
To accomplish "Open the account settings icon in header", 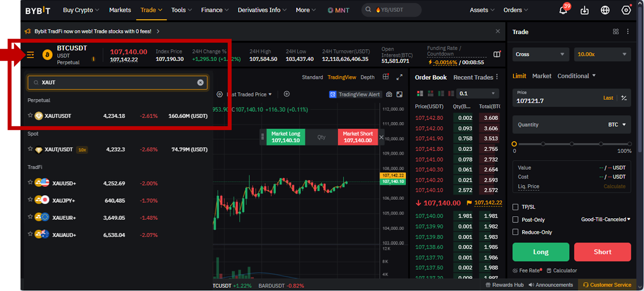I will point(626,10).
